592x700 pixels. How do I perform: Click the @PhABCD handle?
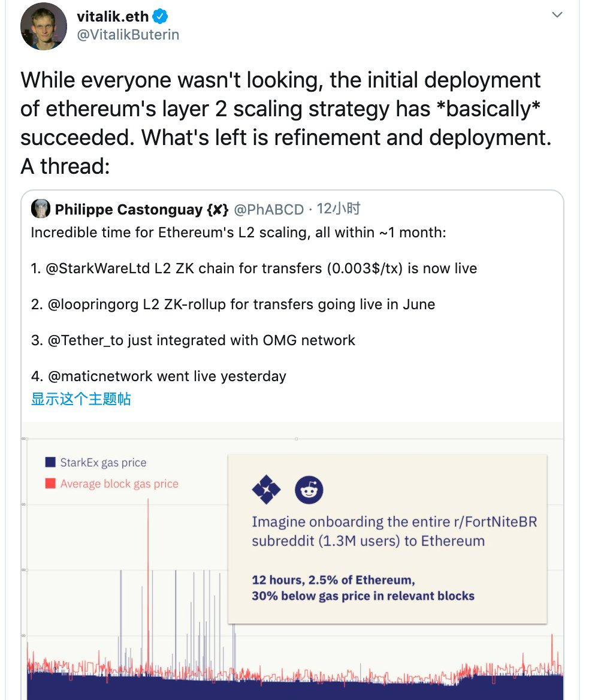269,209
